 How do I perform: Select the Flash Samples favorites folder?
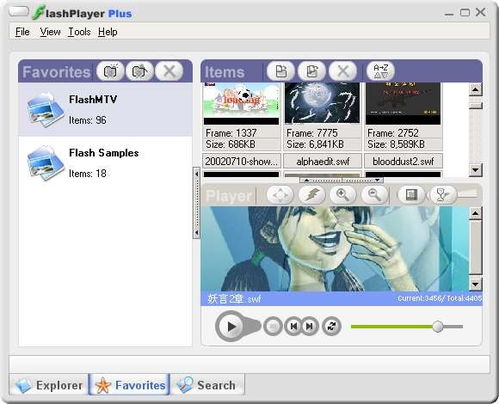point(105,163)
